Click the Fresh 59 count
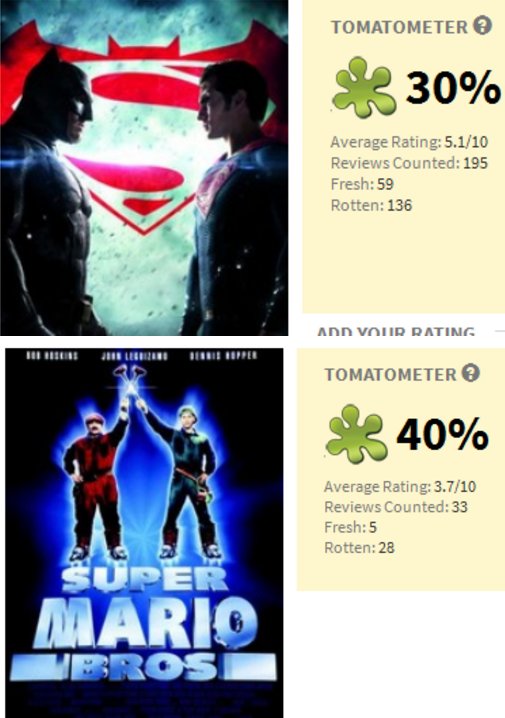 click(362, 184)
